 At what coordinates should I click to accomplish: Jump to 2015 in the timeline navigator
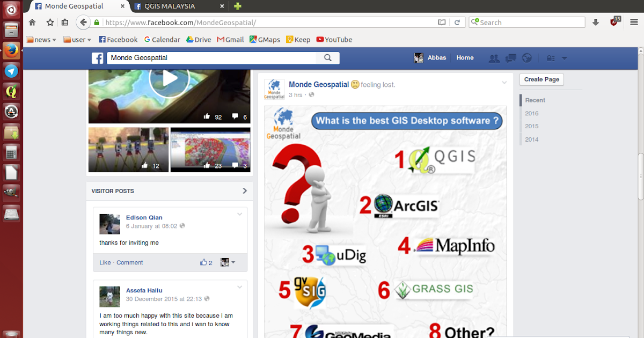click(532, 127)
